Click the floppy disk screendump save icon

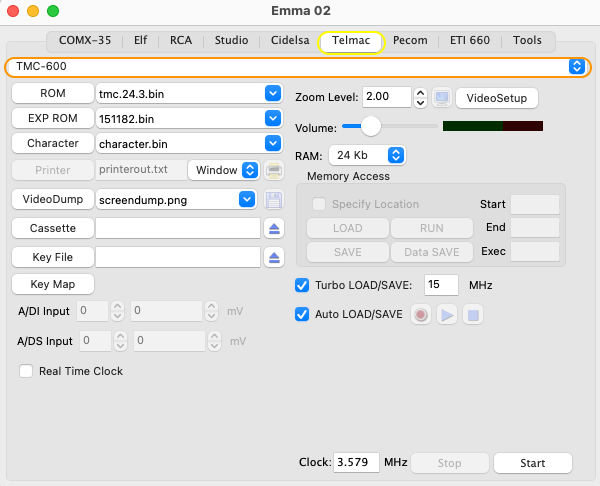click(x=274, y=200)
